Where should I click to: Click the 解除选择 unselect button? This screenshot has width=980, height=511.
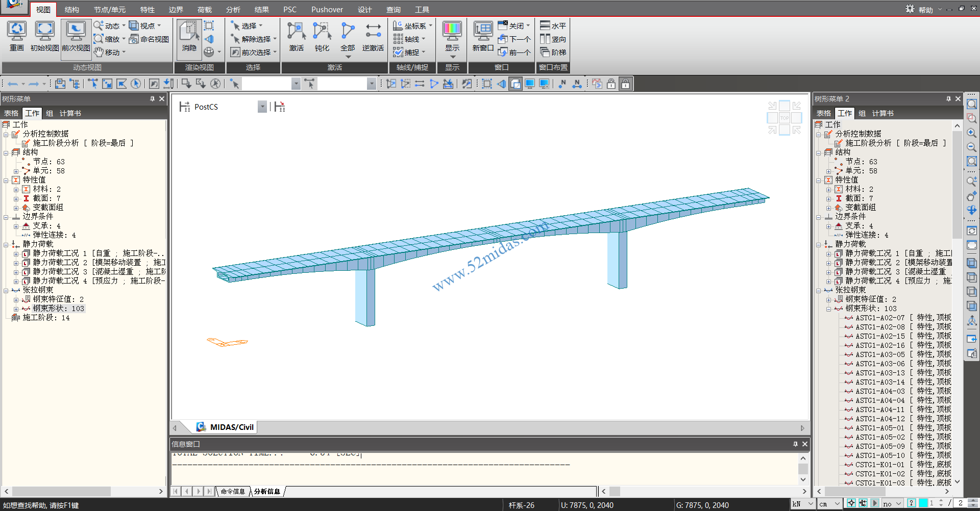pyautogui.click(x=254, y=39)
